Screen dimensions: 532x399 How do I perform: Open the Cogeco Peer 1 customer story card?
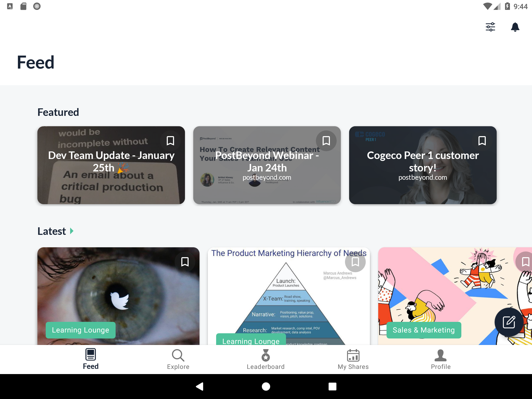[423, 165]
